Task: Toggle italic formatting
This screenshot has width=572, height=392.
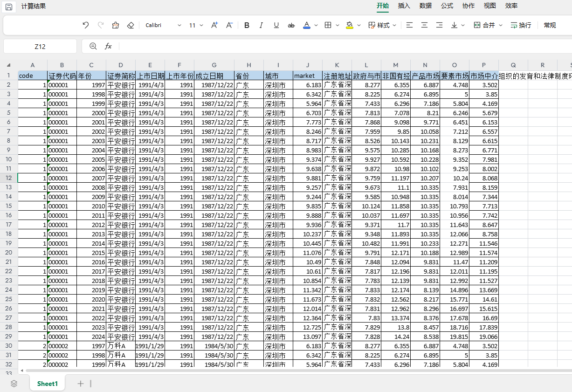Action: [261, 25]
